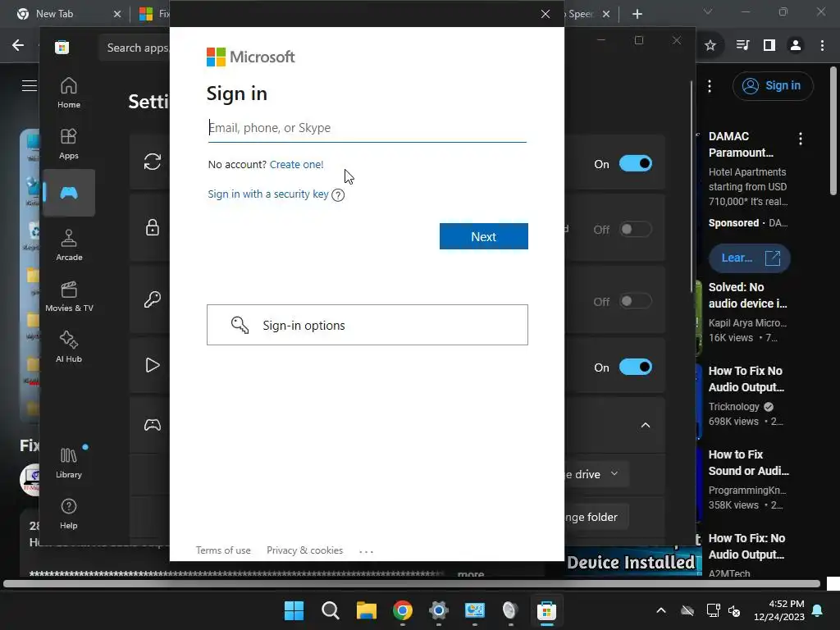Click Create one! account link
Image resolution: width=840 pixels, height=630 pixels.
coord(296,164)
